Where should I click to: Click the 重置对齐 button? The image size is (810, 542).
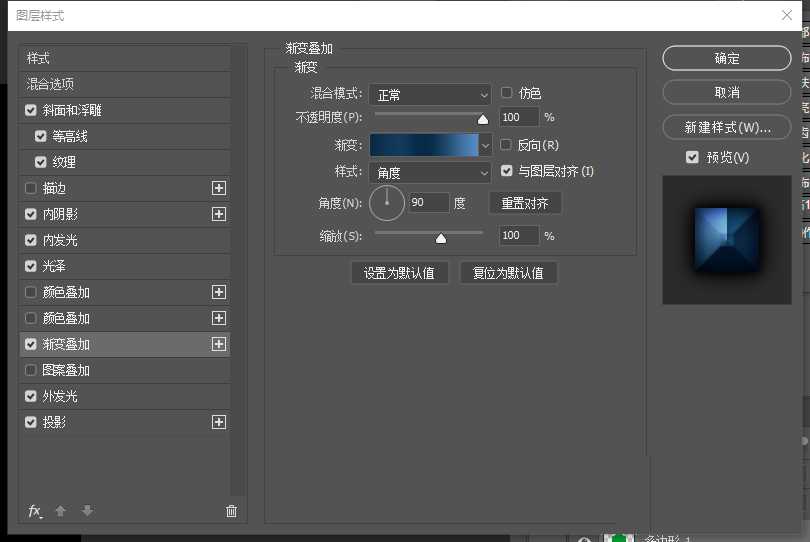tap(525, 203)
